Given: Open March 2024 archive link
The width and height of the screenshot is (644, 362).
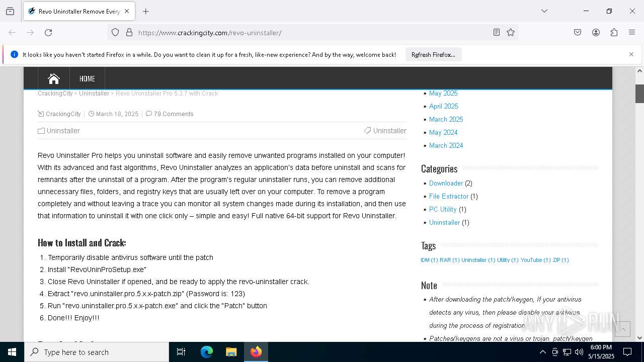Looking at the screenshot, I should point(446,146).
